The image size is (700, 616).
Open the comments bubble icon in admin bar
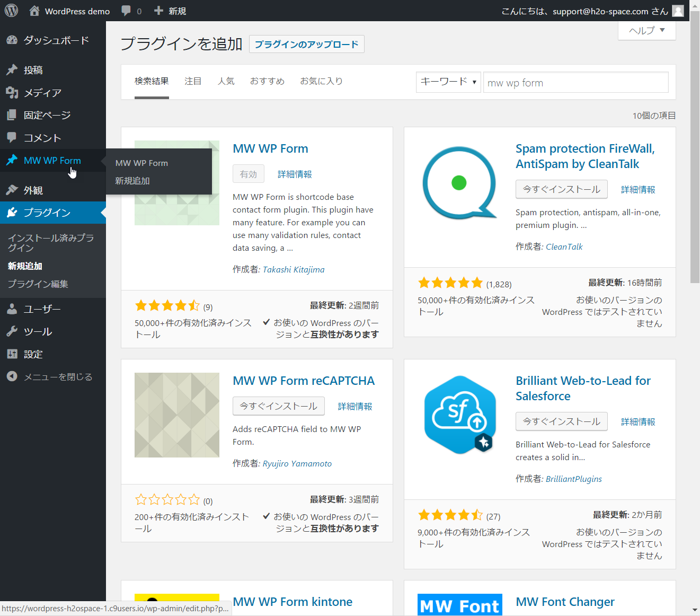126,11
